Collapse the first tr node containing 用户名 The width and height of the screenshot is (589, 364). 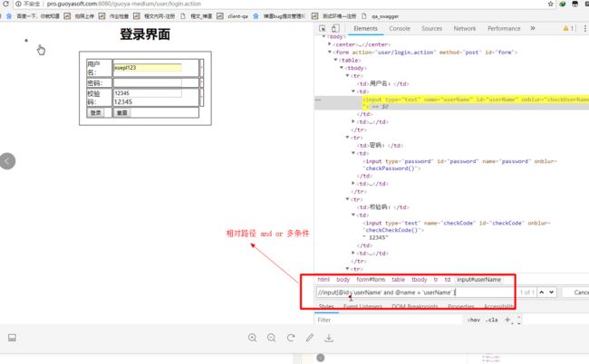tap(347, 76)
